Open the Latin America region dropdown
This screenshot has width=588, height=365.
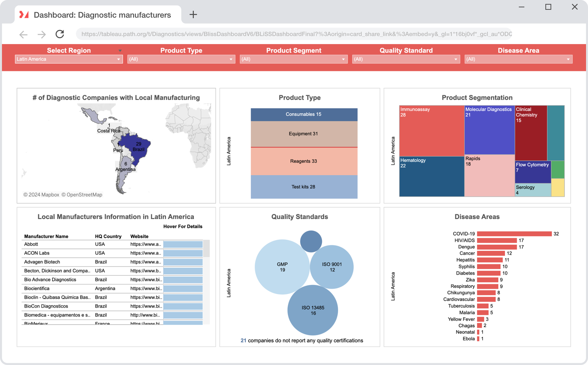(118, 59)
